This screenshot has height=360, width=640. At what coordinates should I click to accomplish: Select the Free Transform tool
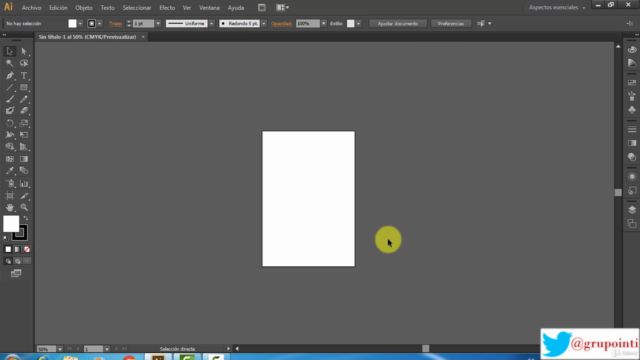[x=24, y=135]
